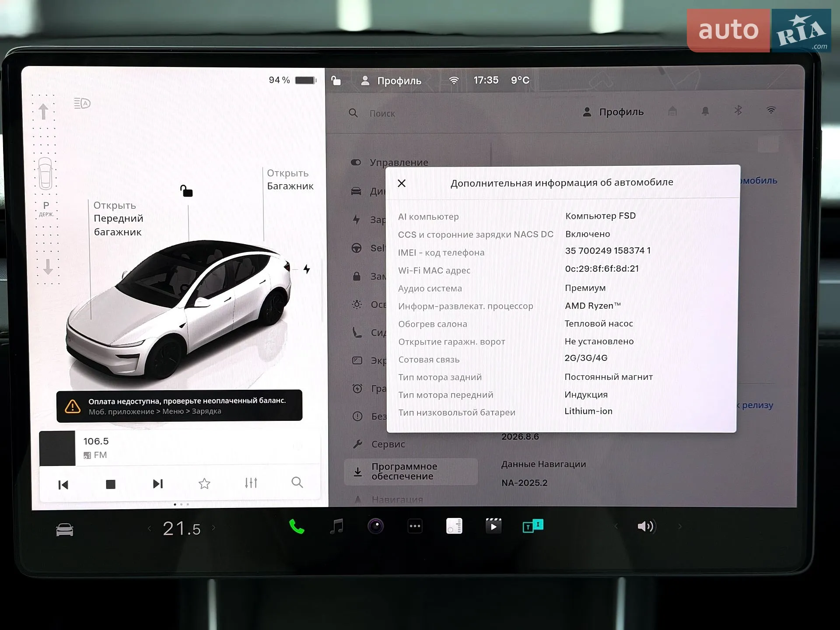Open the Сервис menu item
This screenshot has width=840, height=630.
(x=388, y=444)
